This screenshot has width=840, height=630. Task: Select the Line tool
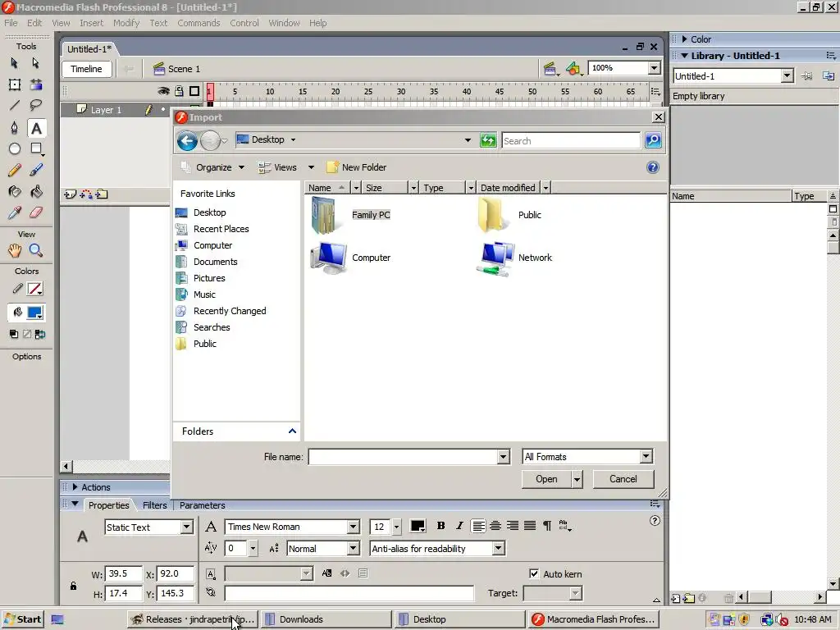click(x=15, y=106)
